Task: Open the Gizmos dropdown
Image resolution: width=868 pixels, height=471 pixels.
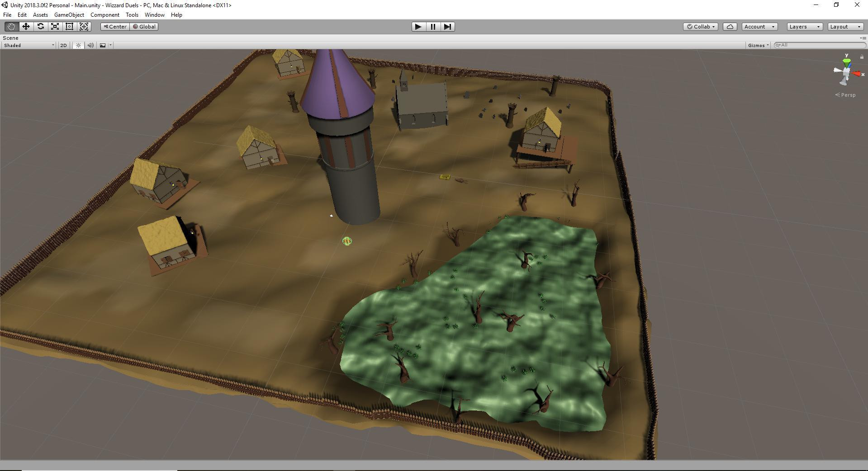Action: click(759, 45)
